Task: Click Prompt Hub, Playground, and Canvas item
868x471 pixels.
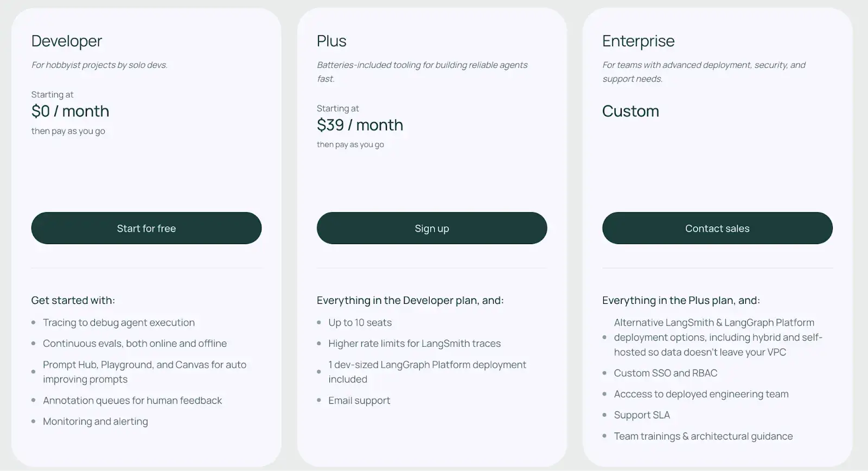Action: click(x=144, y=372)
